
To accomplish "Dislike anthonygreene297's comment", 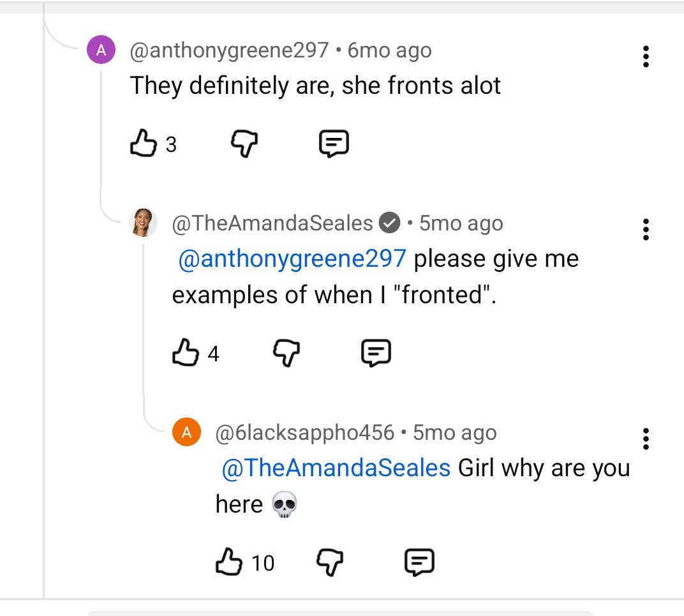I will pos(244,144).
